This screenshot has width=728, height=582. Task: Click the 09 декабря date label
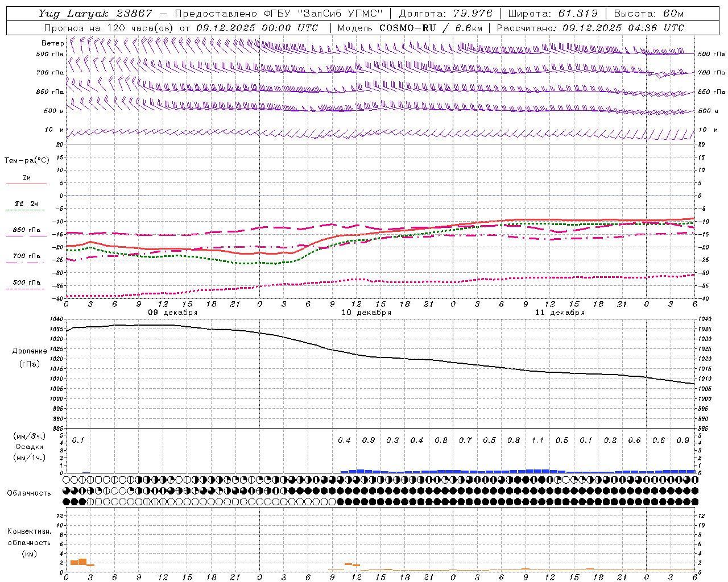click(x=173, y=313)
